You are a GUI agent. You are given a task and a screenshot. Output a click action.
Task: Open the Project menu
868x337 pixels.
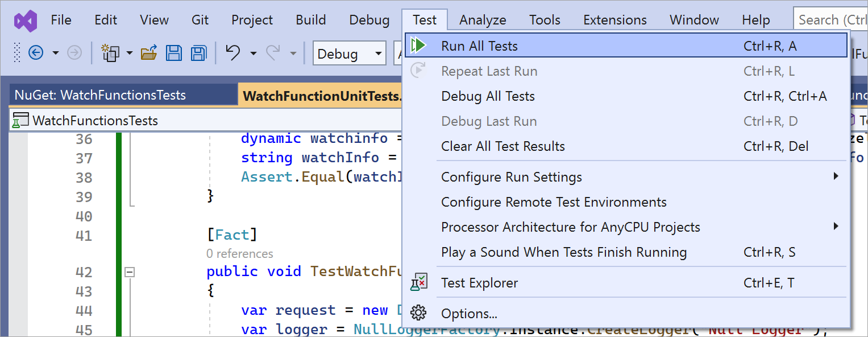(x=252, y=20)
